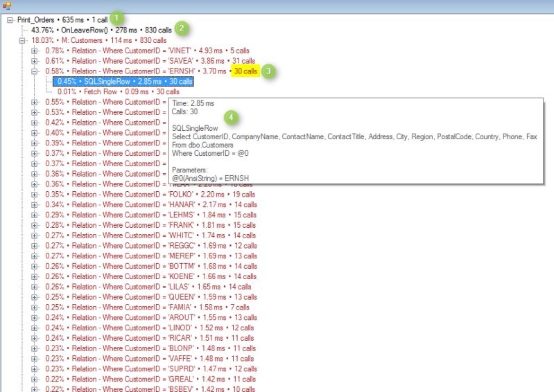Screen dimensions: 554x392
Task: Select the 'GREAL' 1.42 ms relation row
Action: (x=150, y=380)
